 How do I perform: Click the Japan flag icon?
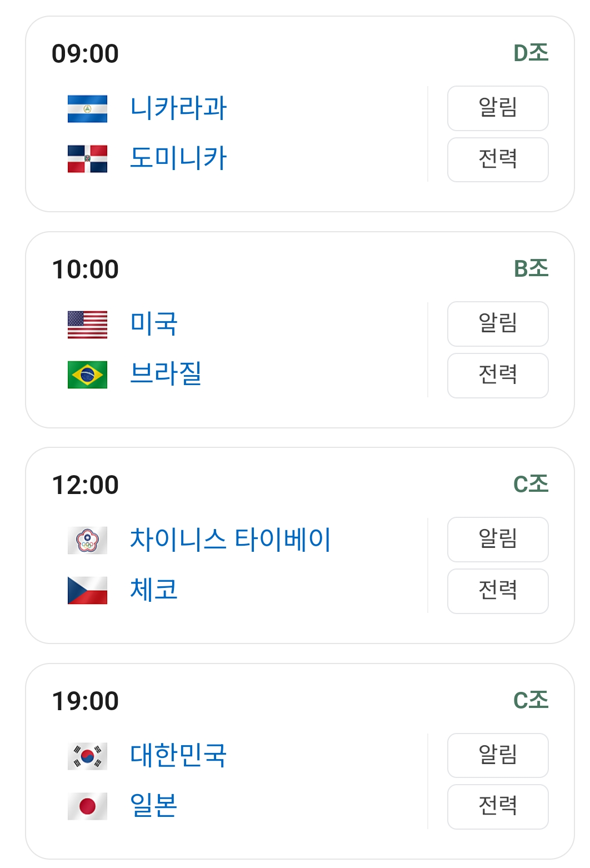87,806
